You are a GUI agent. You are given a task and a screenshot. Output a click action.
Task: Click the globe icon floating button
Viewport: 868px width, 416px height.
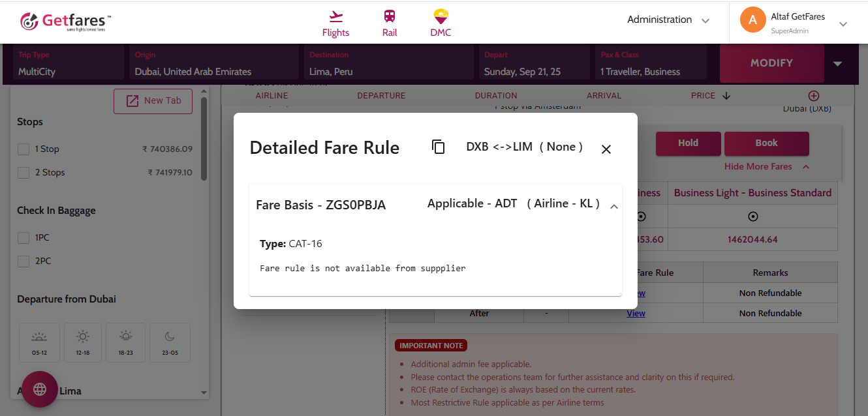pyautogui.click(x=40, y=389)
